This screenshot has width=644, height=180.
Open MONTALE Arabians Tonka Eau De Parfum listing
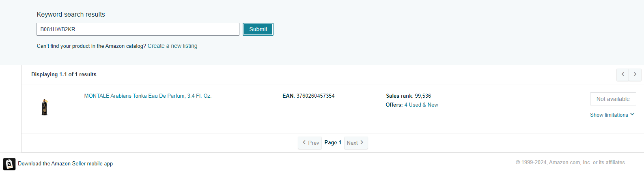tap(148, 96)
